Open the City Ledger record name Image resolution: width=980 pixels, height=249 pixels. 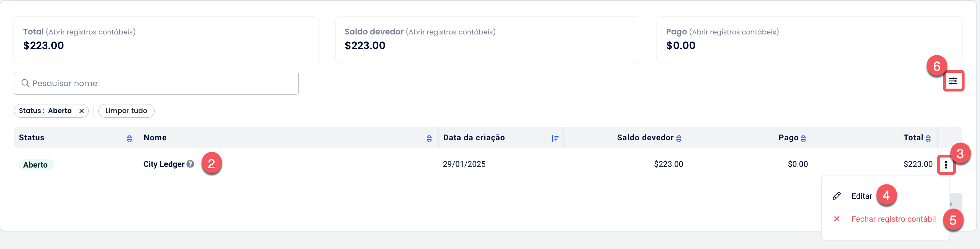164,164
